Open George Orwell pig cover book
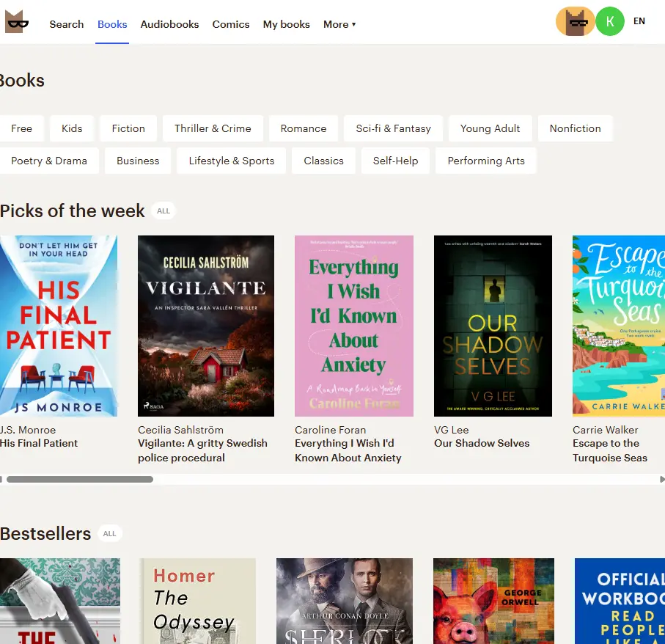 coord(493,601)
